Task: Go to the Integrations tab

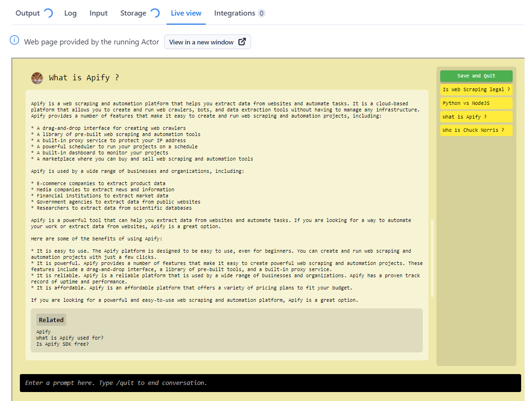Action: [235, 13]
